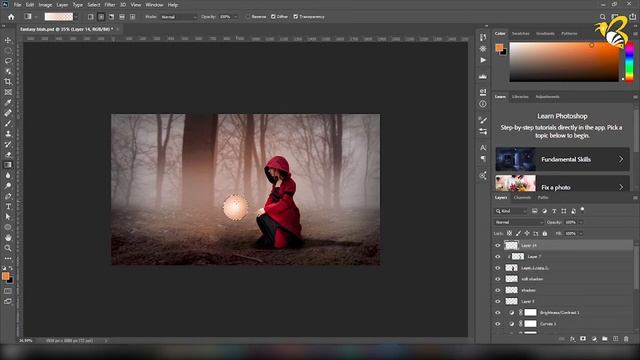Hide soft shadow layer visibility eye
The width and height of the screenshot is (640, 360).
[x=498, y=279]
